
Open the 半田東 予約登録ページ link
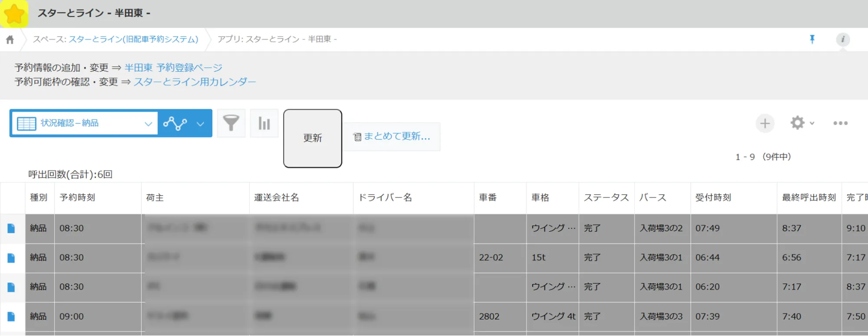(x=173, y=68)
